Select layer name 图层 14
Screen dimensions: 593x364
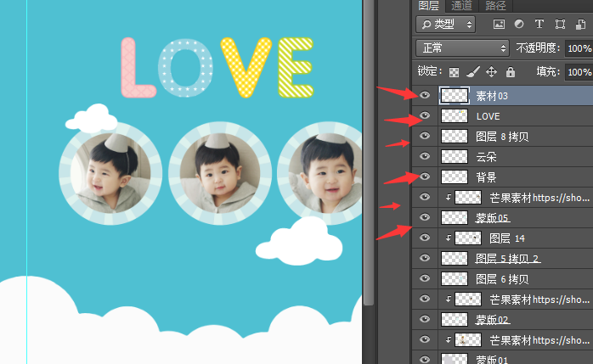pyautogui.click(x=507, y=238)
